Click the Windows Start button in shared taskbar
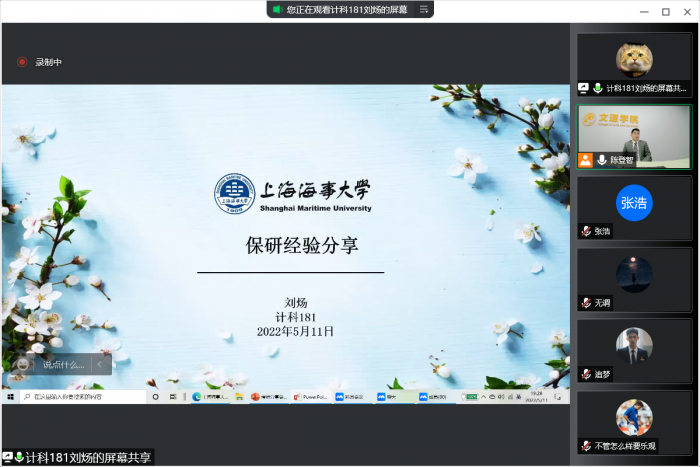 [x=11, y=396]
